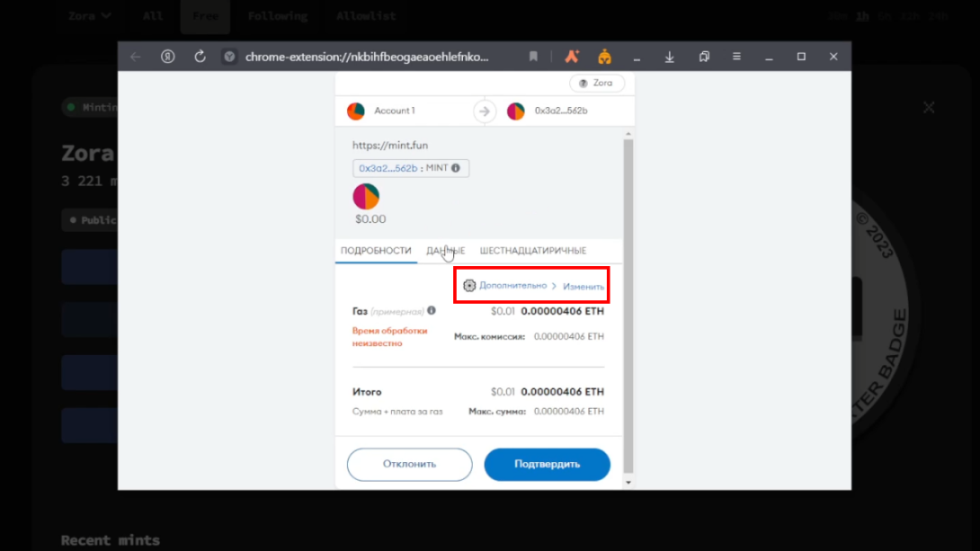This screenshot has width=980, height=551.
Task: Open the Zora dropdown in background page
Action: click(x=89, y=16)
